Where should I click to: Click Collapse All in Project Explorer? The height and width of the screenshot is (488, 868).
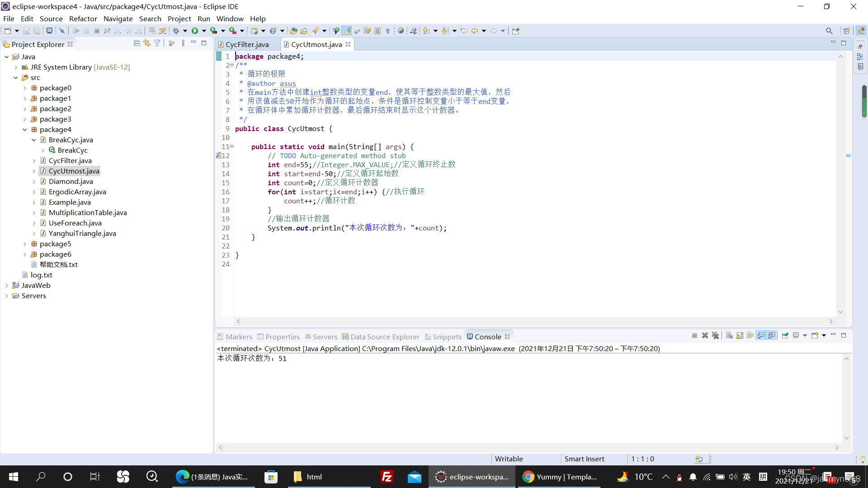click(x=137, y=43)
